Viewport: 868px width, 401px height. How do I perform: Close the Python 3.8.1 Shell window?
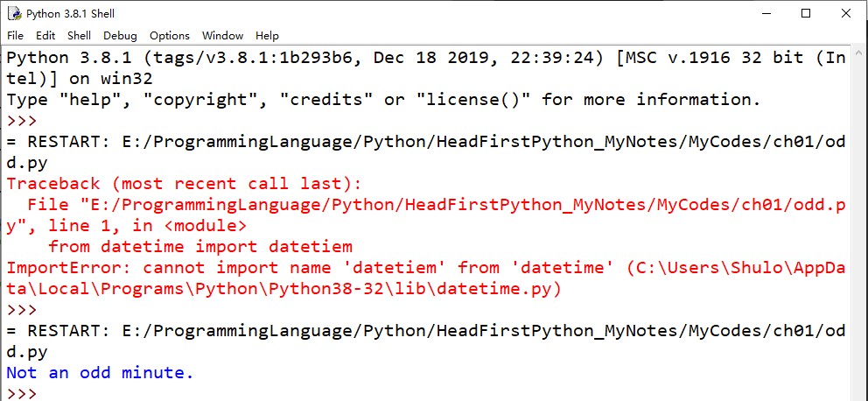(x=846, y=13)
